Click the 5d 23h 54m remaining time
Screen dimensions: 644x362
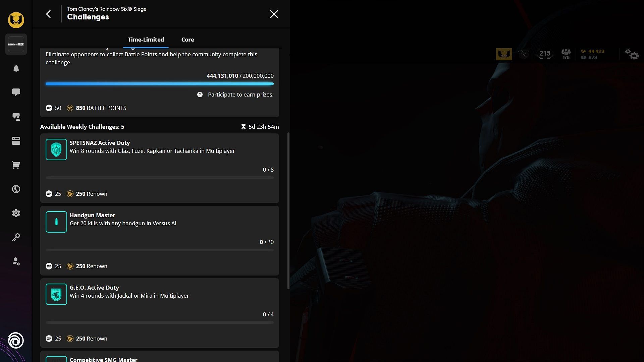pos(264,127)
